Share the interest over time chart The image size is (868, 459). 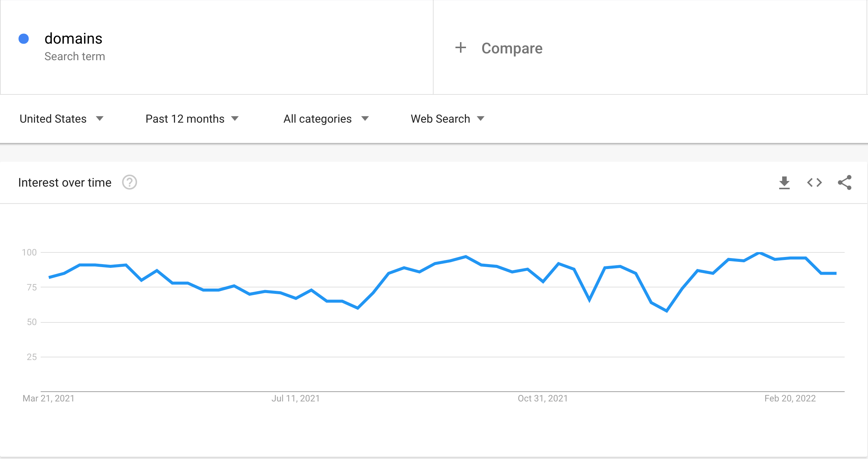[x=845, y=183]
